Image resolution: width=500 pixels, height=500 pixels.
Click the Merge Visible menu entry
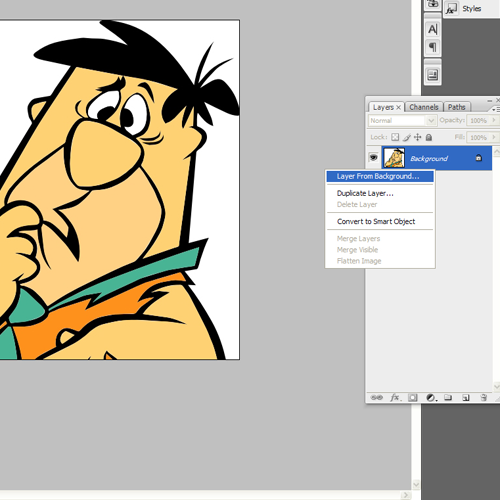380,250
